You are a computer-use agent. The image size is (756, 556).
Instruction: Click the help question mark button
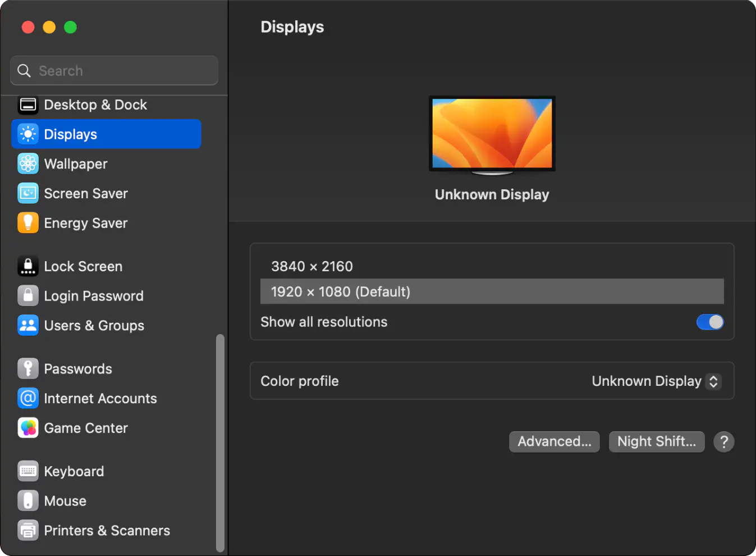(723, 441)
